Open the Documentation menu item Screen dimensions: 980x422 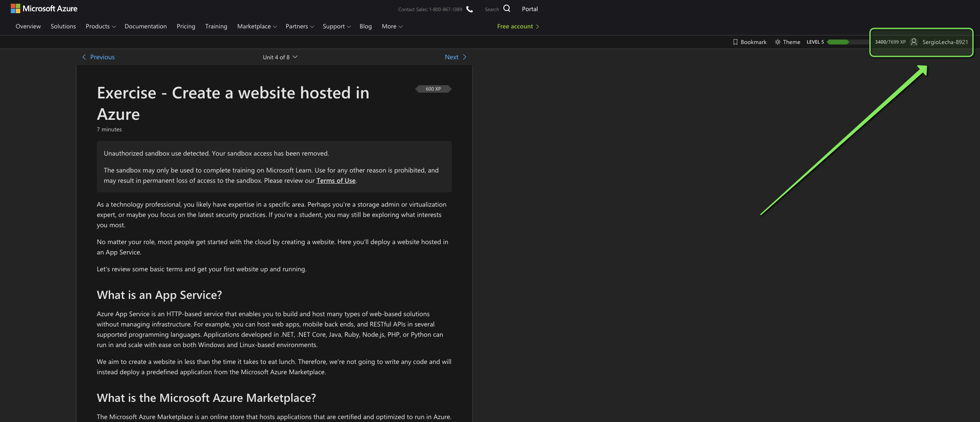click(145, 26)
